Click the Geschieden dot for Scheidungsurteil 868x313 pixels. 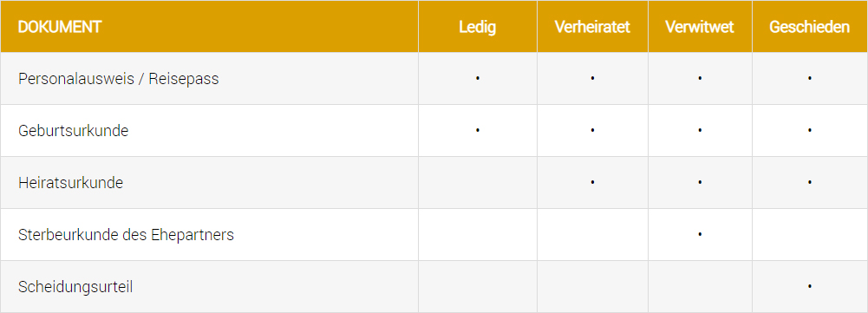coord(809,286)
